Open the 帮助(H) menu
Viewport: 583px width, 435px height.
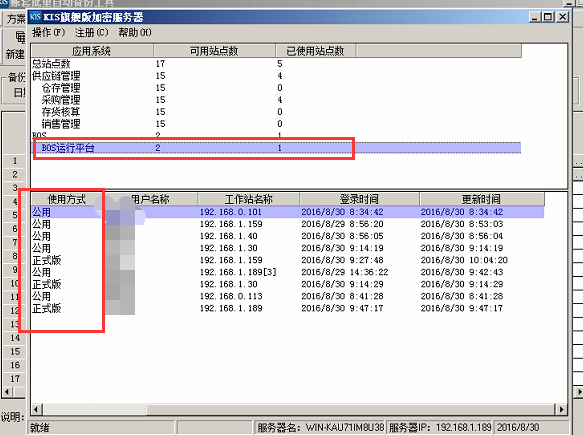pyautogui.click(x=135, y=33)
